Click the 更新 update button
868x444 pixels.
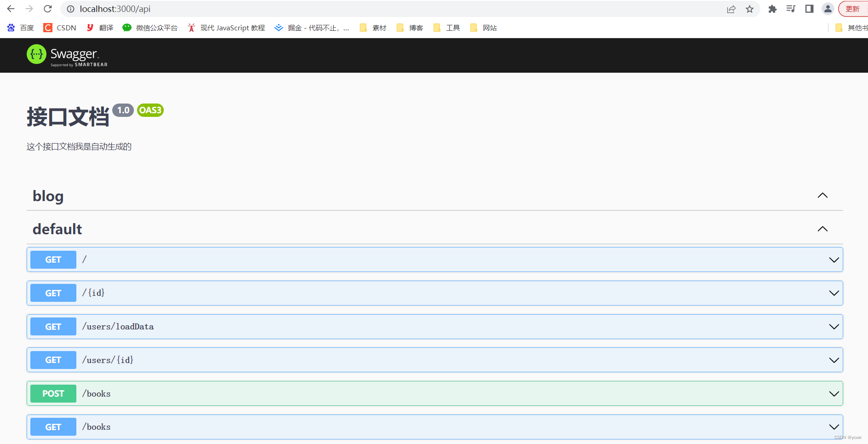tap(853, 9)
